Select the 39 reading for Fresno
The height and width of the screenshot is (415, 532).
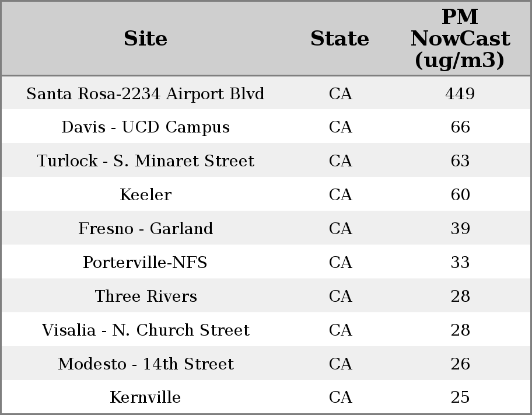460,229
